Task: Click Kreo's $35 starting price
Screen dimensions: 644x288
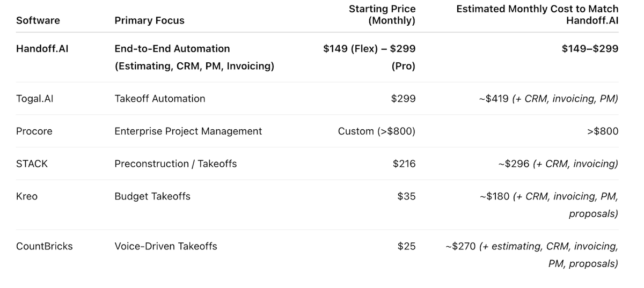Action: tap(406, 196)
